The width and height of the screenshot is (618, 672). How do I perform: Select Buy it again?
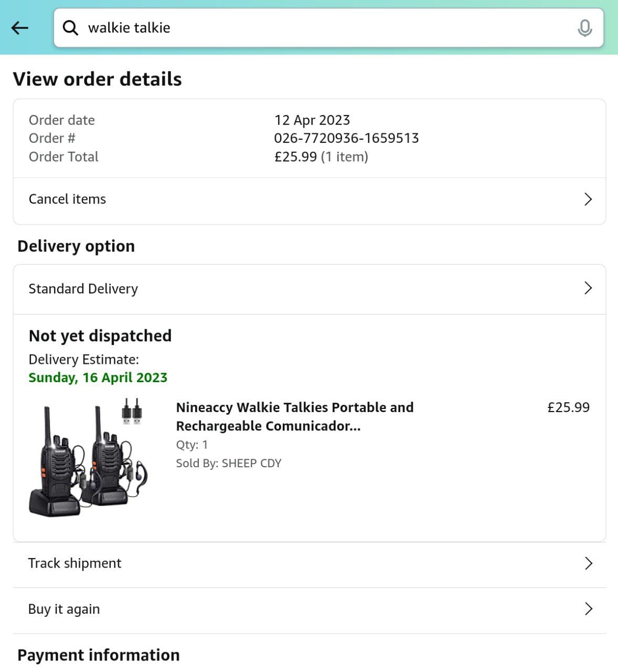click(x=64, y=609)
